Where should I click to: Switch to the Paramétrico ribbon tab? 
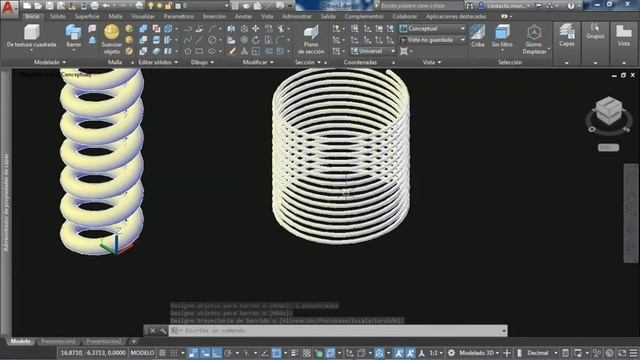pos(179,16)
